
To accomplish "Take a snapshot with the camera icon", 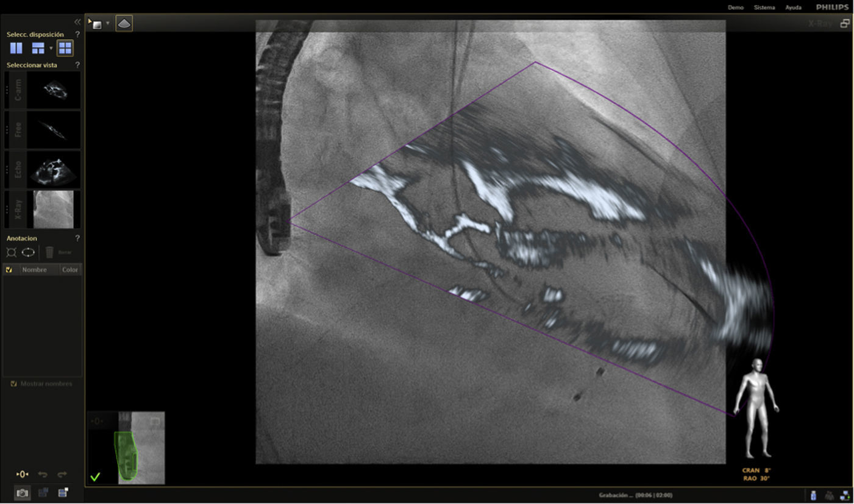I will coord(23,493).
